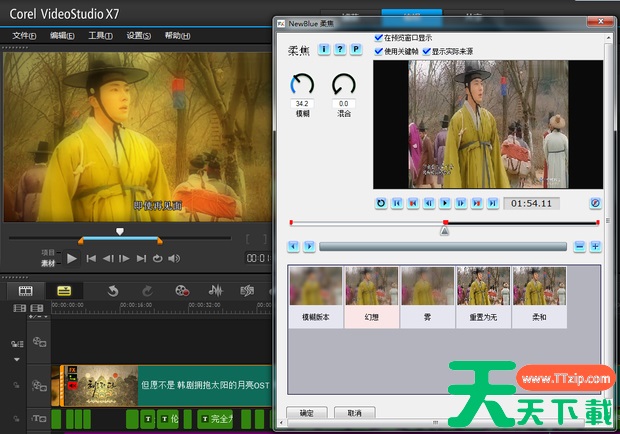620x434 pixels.
Task: Click the timecode field 01:54.11
Action: click(531, 204)
